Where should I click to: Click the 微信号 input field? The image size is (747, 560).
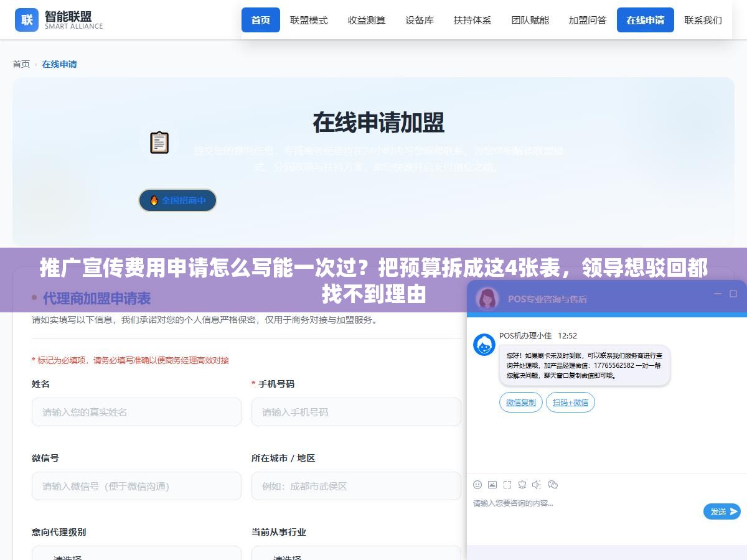click(x=136, y=486)
